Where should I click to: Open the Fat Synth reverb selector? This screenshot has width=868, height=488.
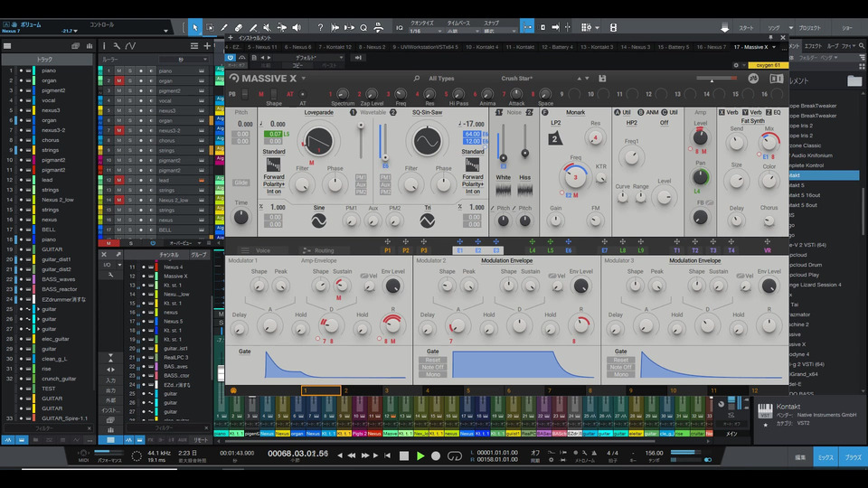[752, 120]
